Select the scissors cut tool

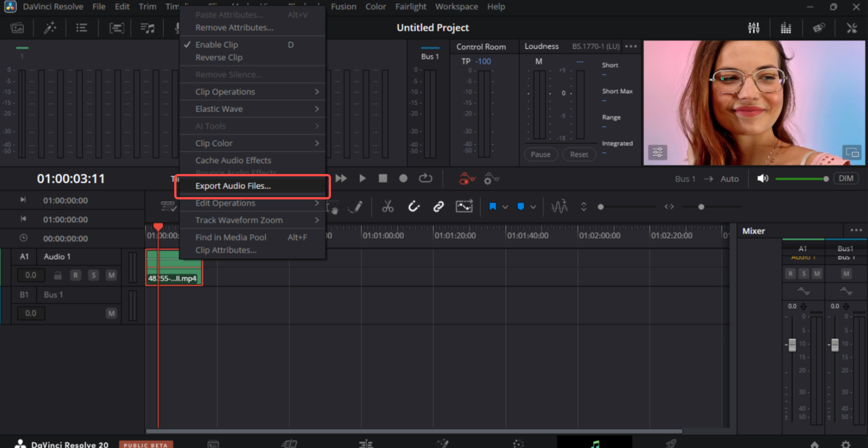coord(387,206)
